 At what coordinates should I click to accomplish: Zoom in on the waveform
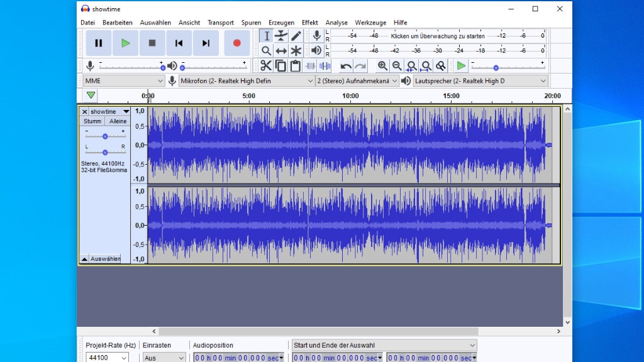[382, 65]
